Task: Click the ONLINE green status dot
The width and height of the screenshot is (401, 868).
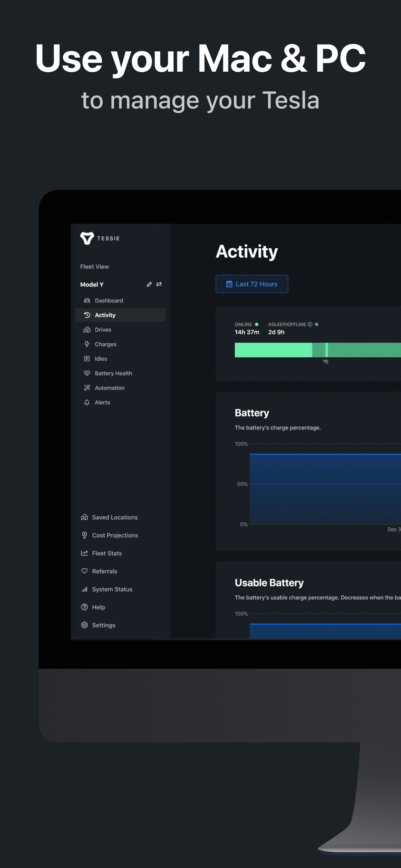Action: (x=256, y=324)
